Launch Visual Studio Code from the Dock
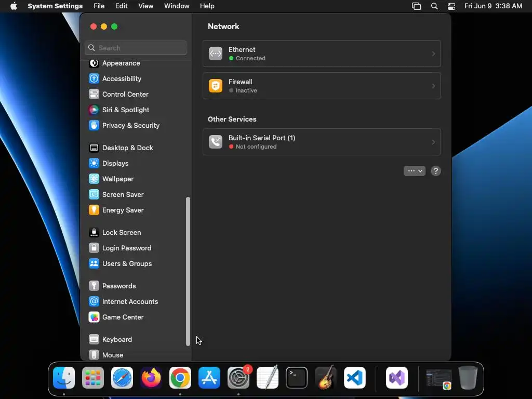The image size is (532, 399). tap(354, 378)
